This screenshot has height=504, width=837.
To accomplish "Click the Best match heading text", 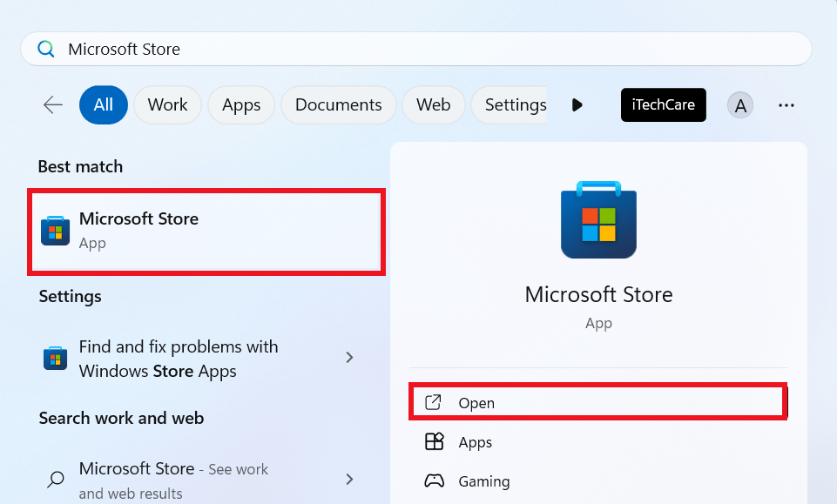I will coord(81,167).
